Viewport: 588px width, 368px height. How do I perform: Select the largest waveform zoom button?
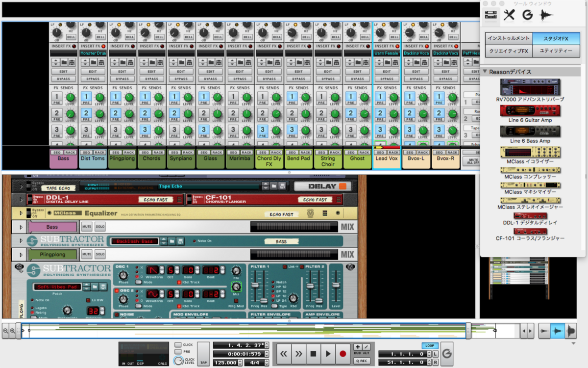tap(570, 332)
